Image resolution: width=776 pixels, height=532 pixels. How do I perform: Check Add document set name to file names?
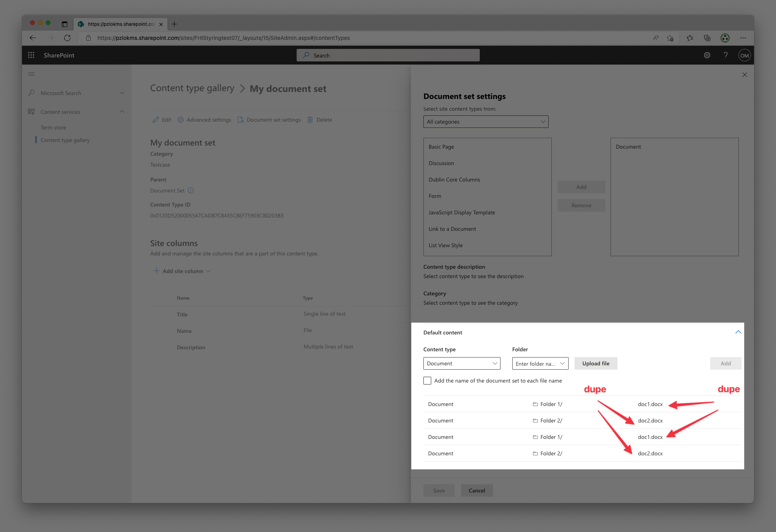point(427,380)
